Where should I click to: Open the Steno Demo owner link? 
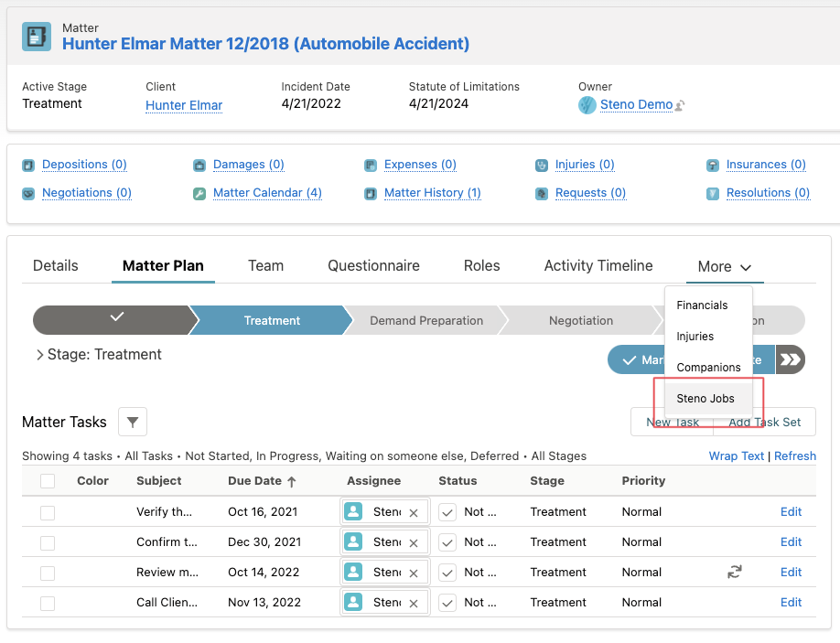pyautogui.click(x=636, y=104)
